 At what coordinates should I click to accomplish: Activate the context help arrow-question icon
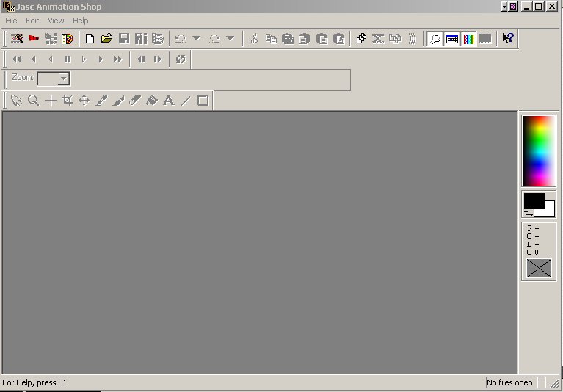508,38
